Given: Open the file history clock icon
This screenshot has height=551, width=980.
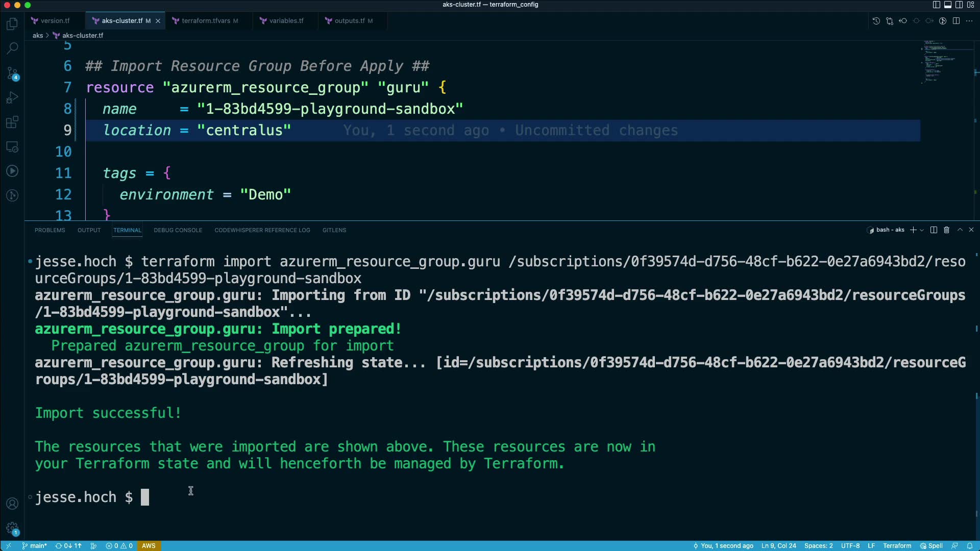Looking at the screenshot, I should tap(876, 21).
